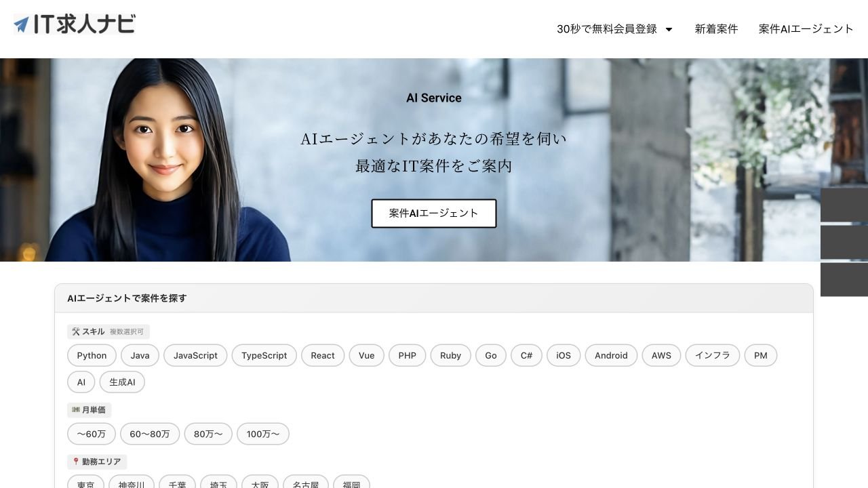Toggle the Ruby skill chip

(451, 356)
